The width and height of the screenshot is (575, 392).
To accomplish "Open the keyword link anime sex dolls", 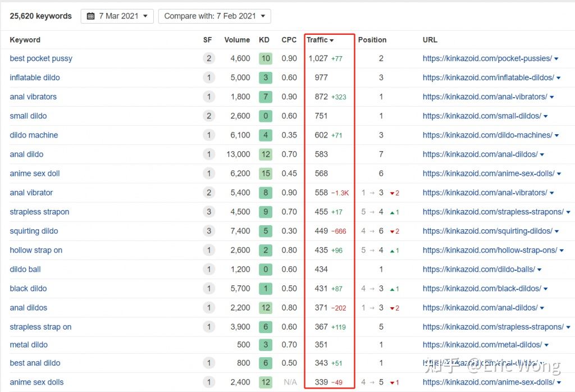I will (x=36, y=382).
